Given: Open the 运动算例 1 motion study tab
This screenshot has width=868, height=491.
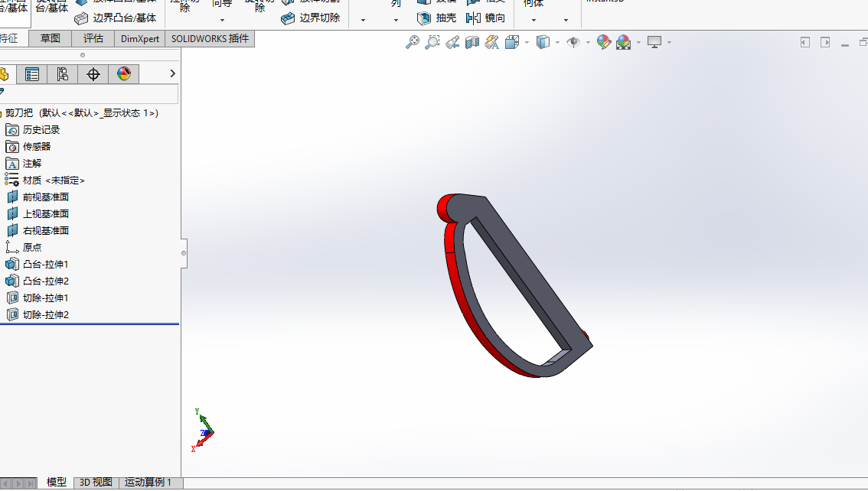Looking at the screenshot, I should pyautogui.click(x=148, y=482).
